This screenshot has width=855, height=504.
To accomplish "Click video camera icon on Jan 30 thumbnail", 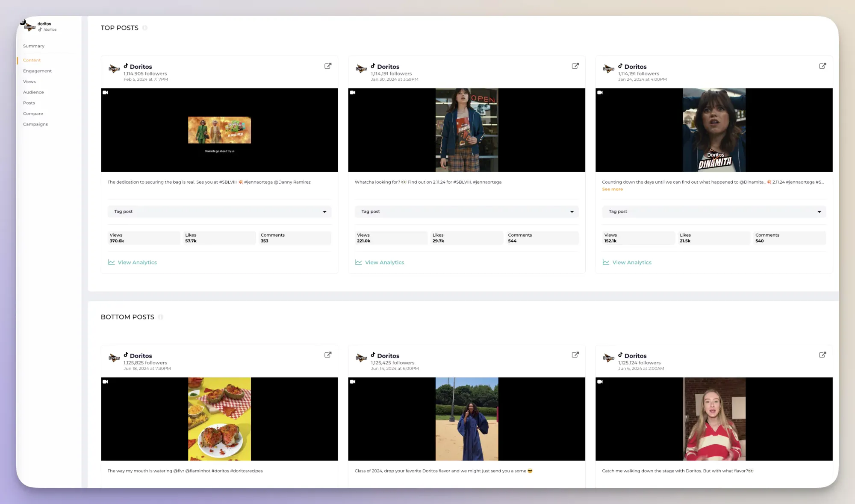I will (x=353, y=93).
